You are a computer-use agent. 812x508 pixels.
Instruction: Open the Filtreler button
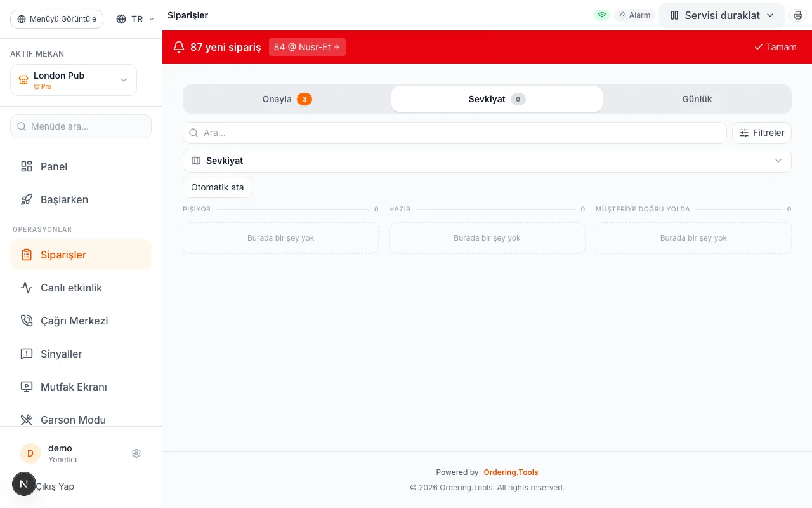click(762, 133)
